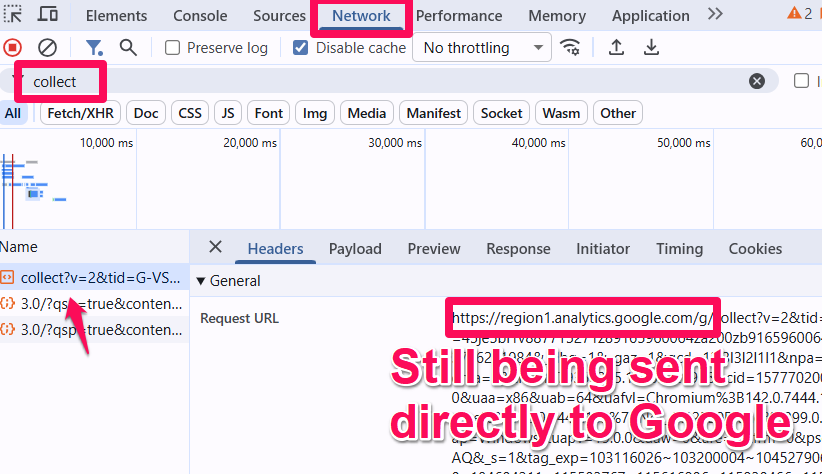Screen dimensions: 822x474
Task: Clear the collect filter text
Action: click(757, 81)
